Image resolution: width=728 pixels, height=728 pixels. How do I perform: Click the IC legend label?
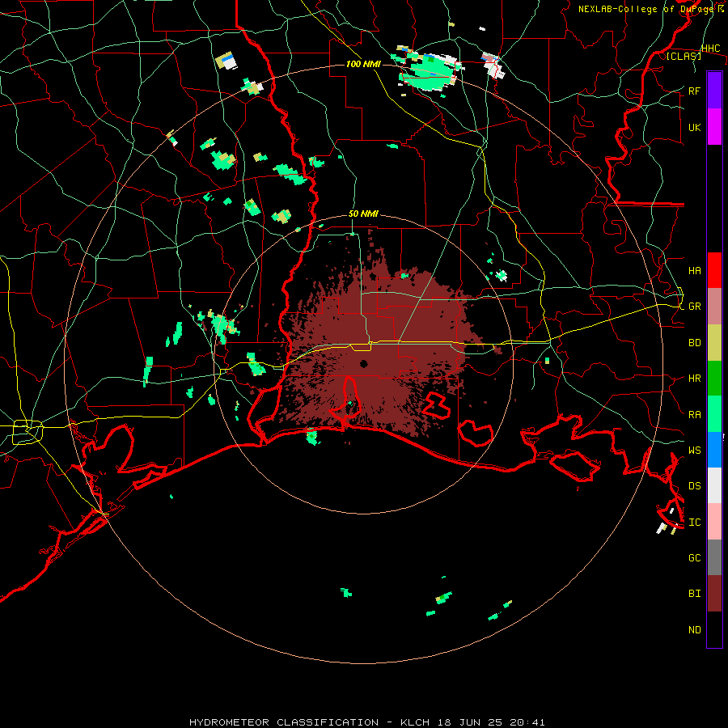695,522
